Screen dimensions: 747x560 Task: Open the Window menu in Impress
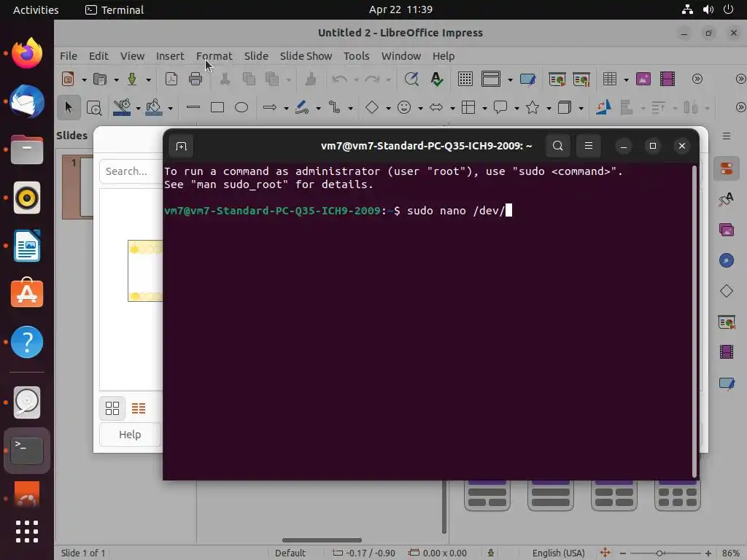400,56
